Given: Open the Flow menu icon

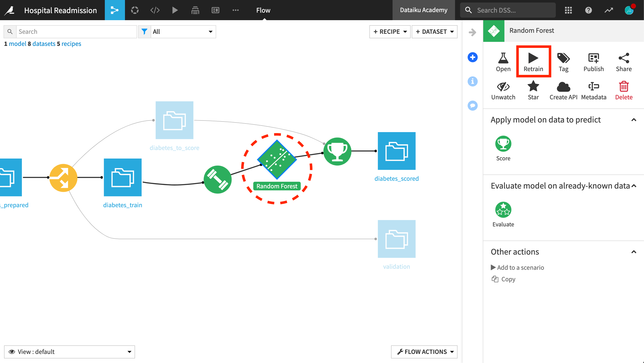Looking at the screenshot, I should pyautogui.click(x=115, y=10).
